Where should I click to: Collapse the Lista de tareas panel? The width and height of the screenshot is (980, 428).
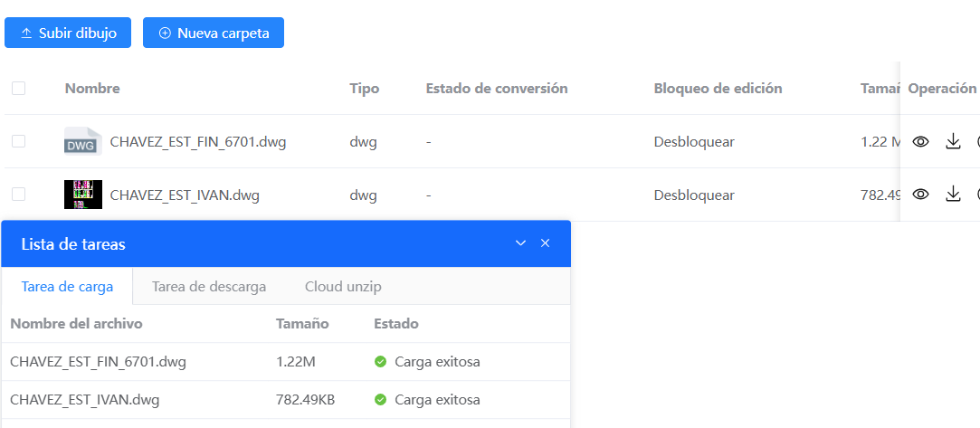tap(520, 243)
